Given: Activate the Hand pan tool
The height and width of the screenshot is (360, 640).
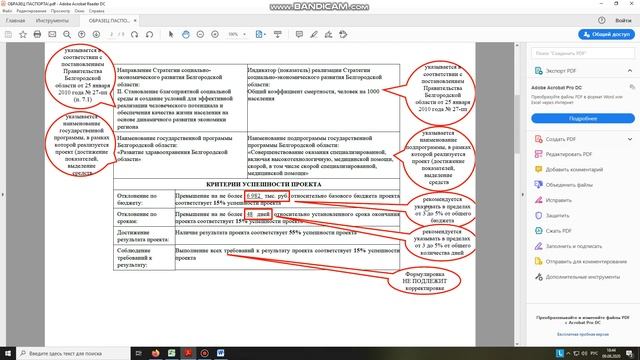Looking at the screenshot, I should click(186, 35).
